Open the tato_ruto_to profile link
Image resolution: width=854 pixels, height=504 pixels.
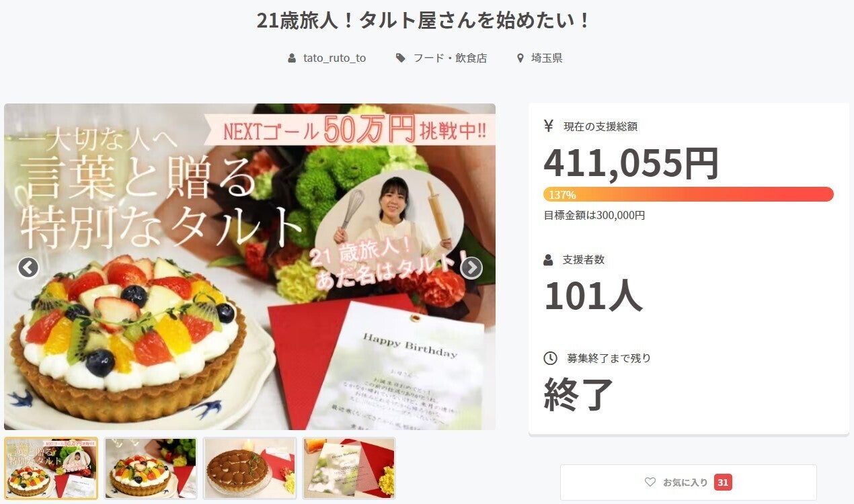point(335,58)
